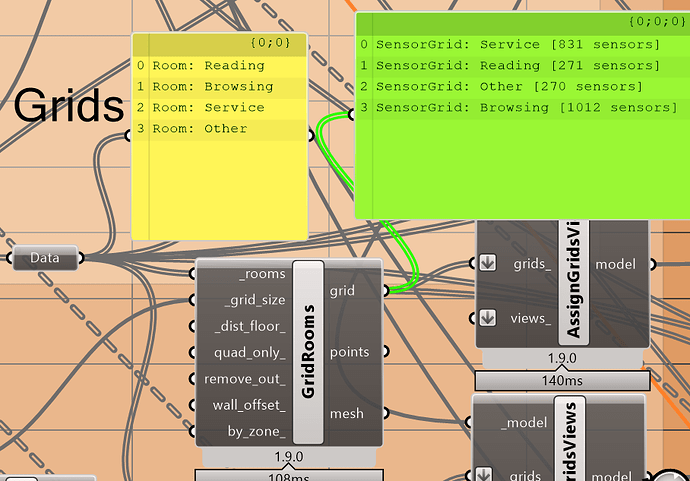
Task: Click the 1.9.0 version label under AssignGridsViews
Action: point(562,357)
